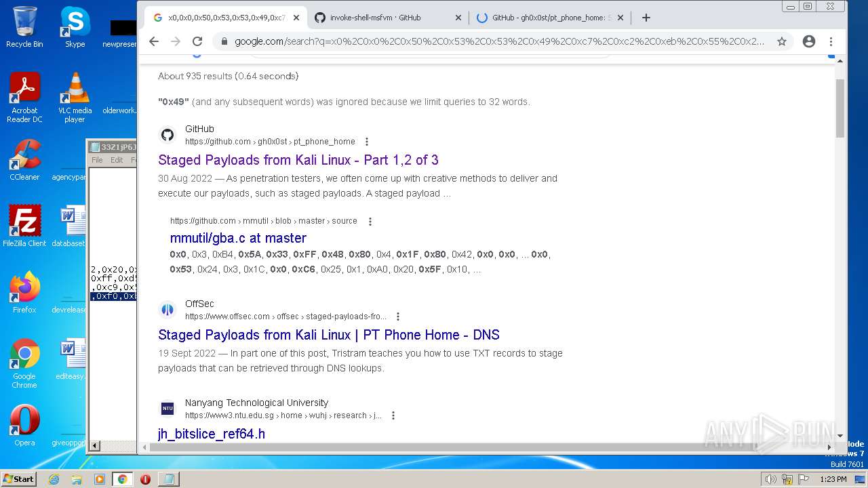Open the Opera browser desktop icon
This screenshot has width=868, height=488.
click(x=24, y=425)
